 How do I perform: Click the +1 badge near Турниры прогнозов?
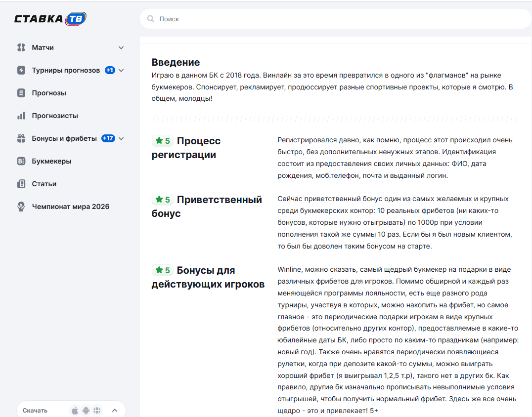(x=110, y=70)
